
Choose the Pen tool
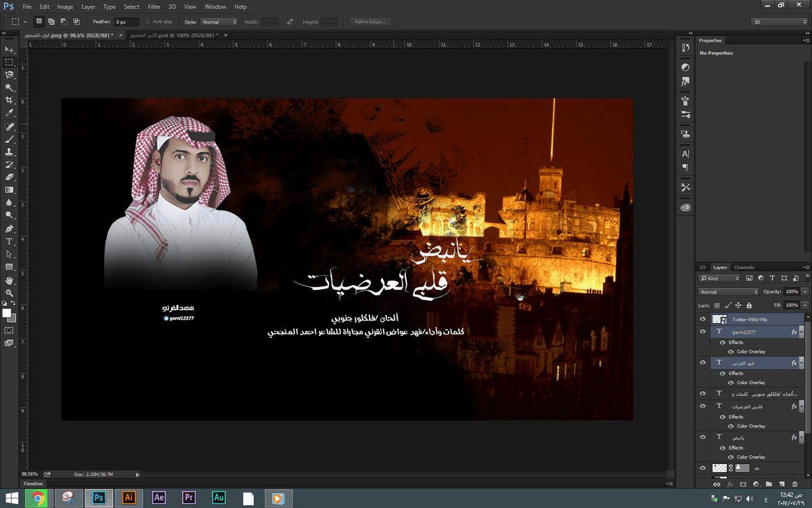(x=9, y=228)
